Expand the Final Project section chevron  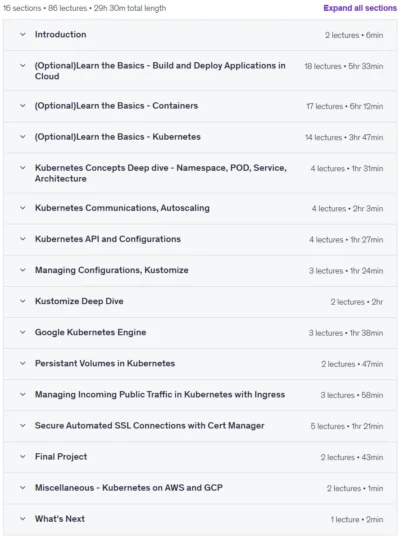pyautogui.click(x=23, y=457)
